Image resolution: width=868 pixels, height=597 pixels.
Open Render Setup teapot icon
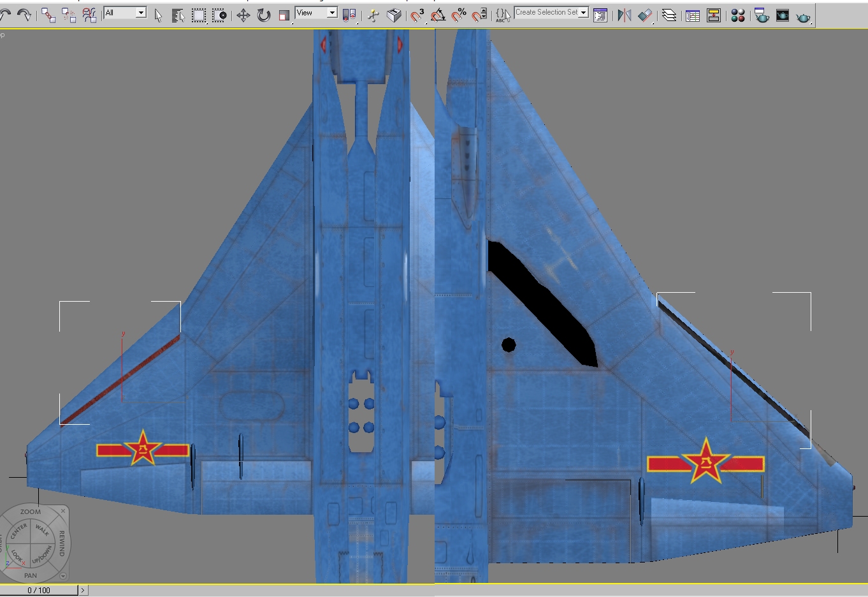[x=762, y=15]
